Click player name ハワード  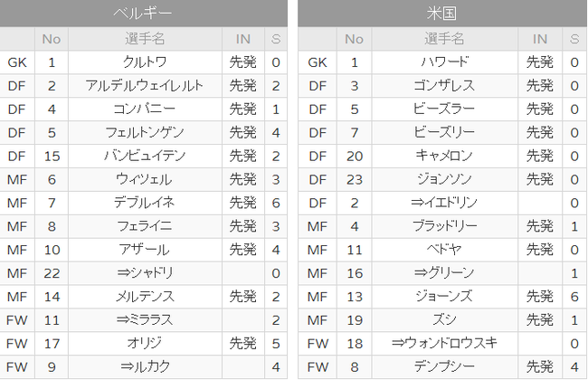(x=445, y=62)
